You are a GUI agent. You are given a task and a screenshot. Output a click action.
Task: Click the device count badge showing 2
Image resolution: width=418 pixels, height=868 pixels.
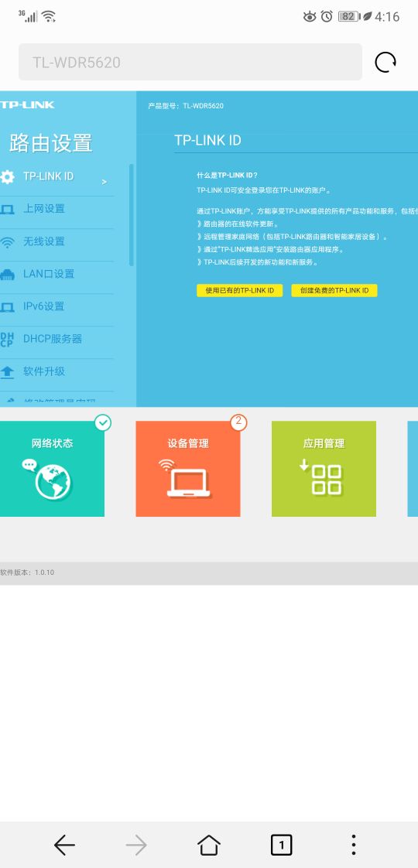pos(238,422)
